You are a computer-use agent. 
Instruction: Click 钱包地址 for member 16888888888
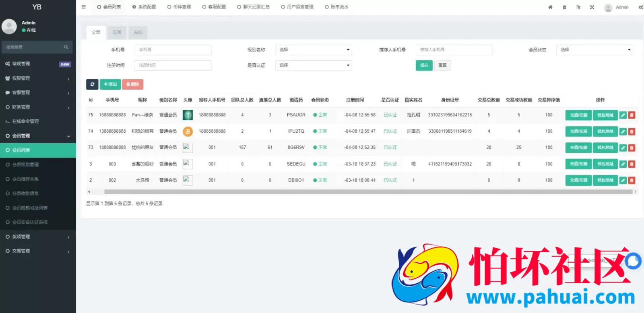[605, 115]
